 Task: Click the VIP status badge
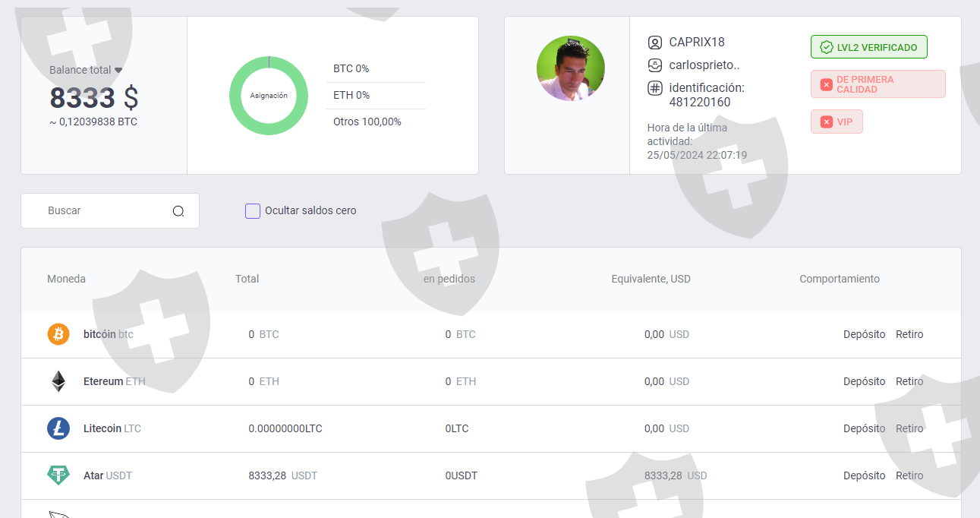click(837, 122)
